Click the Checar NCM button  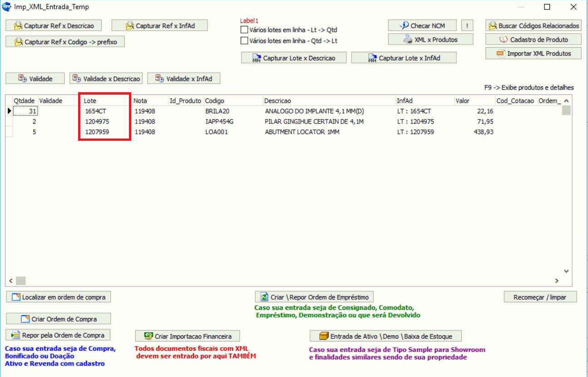tap(422, 25)
